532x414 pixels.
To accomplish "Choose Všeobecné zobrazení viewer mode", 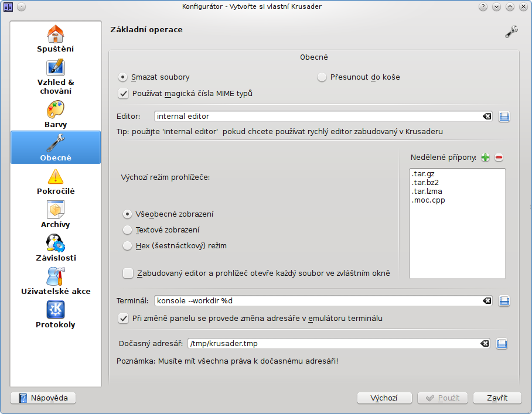I will pyautogui.click(x=168, y=214).
